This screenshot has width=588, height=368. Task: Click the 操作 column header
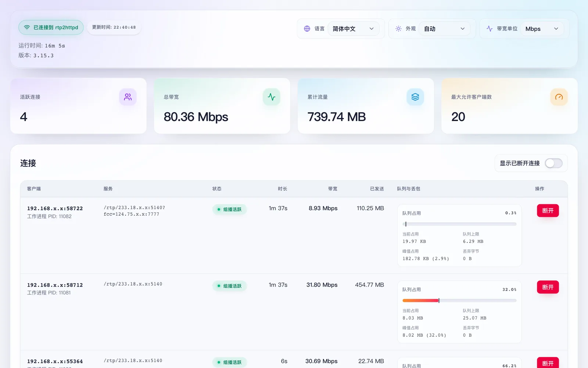pos(539,189)
